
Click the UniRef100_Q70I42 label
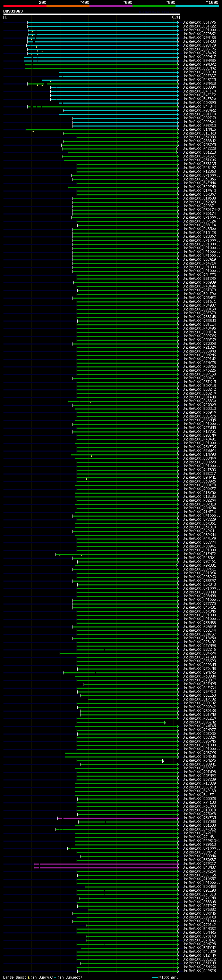tap(199, 925)
